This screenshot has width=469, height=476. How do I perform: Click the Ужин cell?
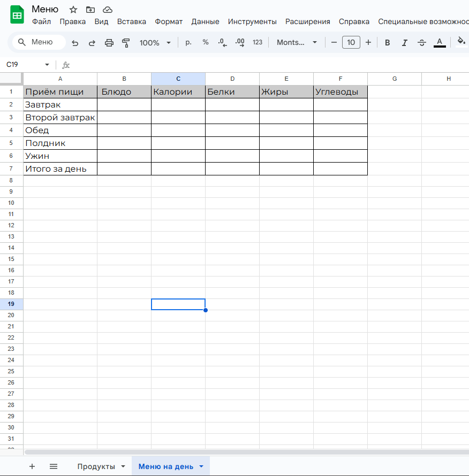point(60,156)
